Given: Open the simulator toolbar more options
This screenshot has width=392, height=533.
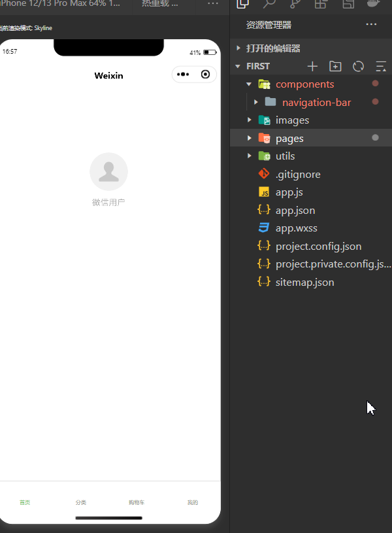Looking at the screenshot, I should [213, 3].
